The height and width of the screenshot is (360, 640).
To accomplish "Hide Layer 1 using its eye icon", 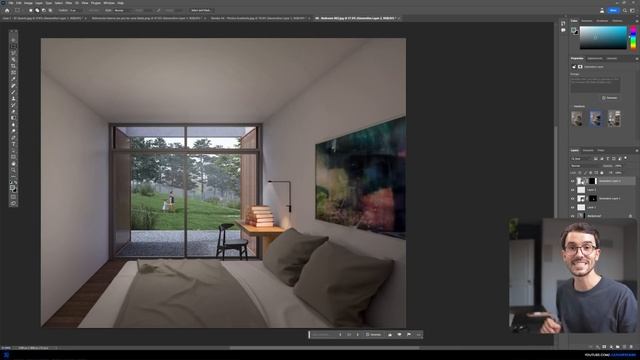I will tap(573, 207).
